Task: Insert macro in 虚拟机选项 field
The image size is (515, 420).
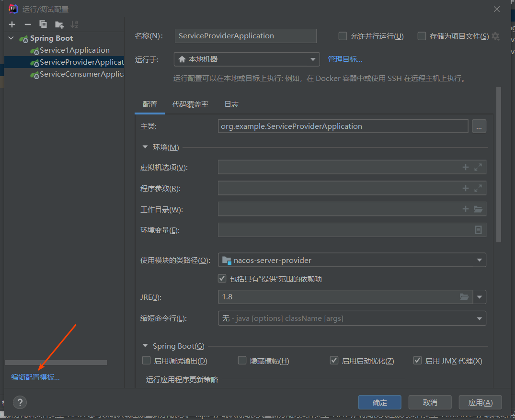Action: tap(465, 167)
